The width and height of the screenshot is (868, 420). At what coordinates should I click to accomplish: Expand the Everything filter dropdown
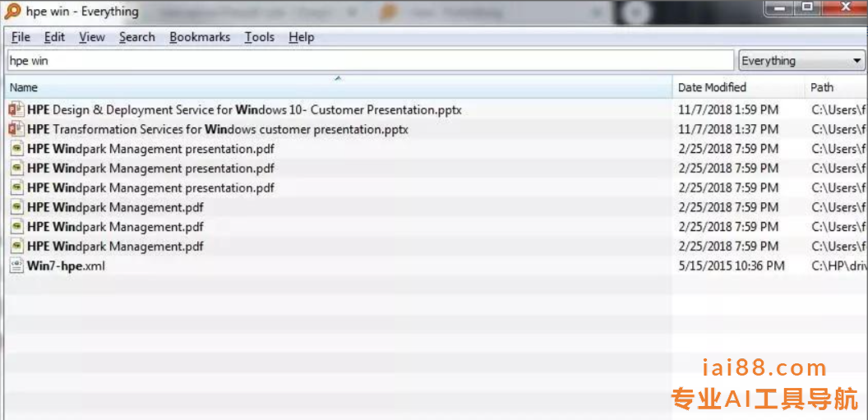pyautogui.click(x=802, y=61)
